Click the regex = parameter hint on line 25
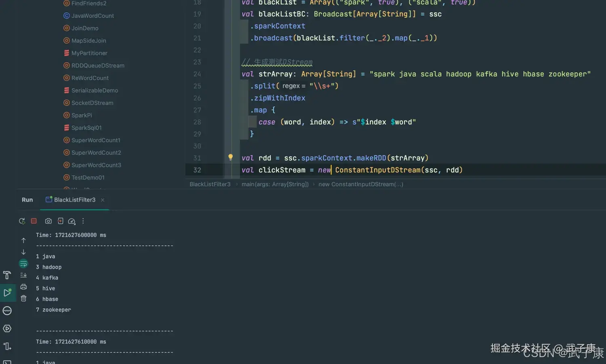This screenshot has height=364, width=606. pos(294,86)
